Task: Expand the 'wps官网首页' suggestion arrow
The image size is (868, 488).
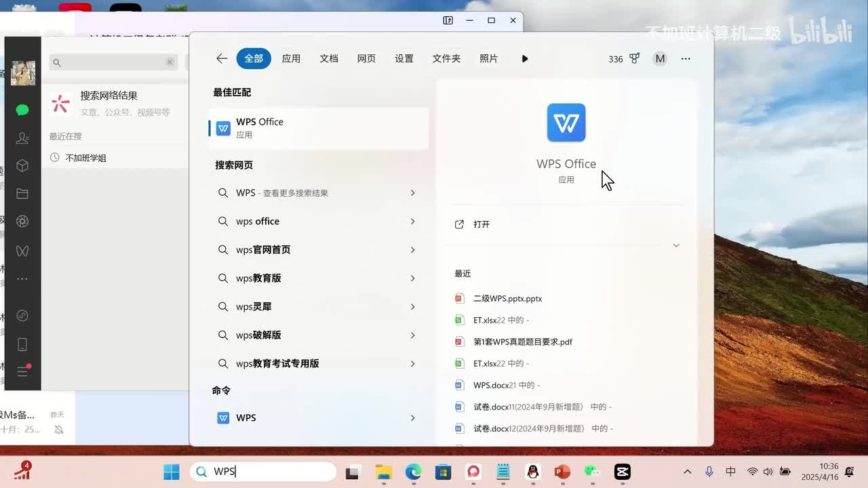Action: pyautogui.click(x=412, y=250)
